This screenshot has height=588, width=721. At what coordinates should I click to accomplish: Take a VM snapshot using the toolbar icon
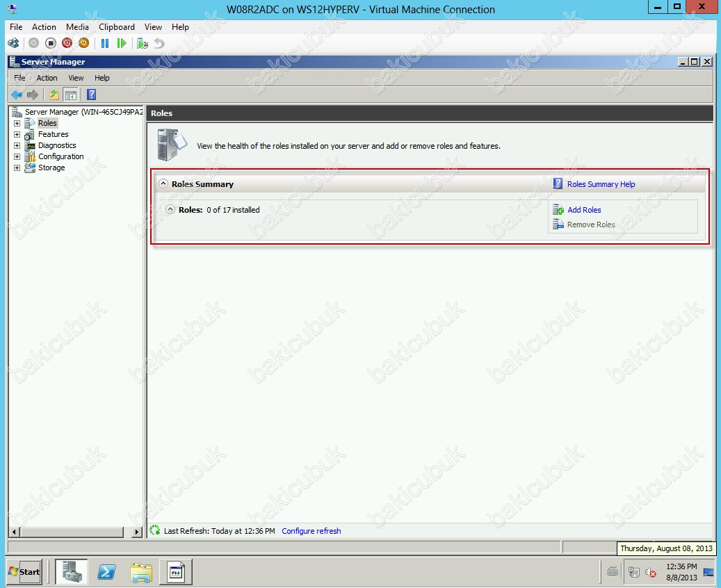pos(143,43)
